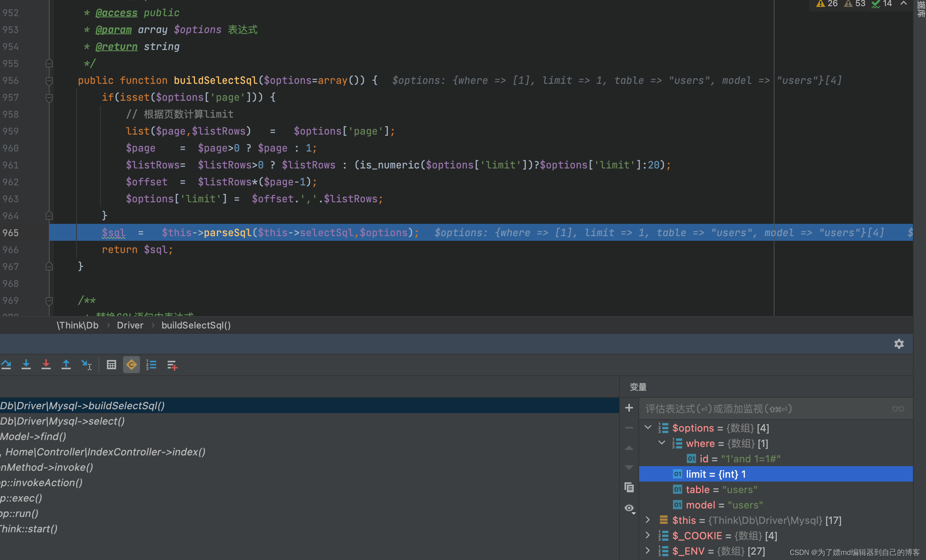The image size is (926, 560).
Task: Expand the $_COOKIE array node
Action: click(648, 535)
